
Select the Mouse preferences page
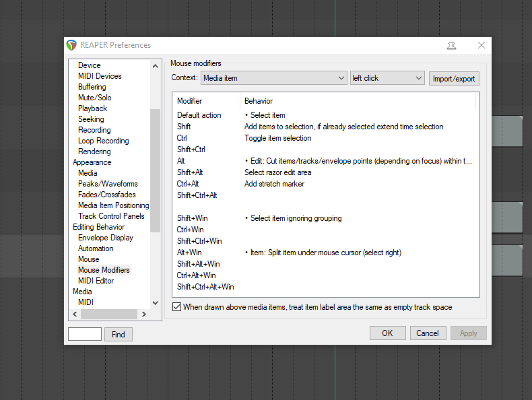coord(88,259)
